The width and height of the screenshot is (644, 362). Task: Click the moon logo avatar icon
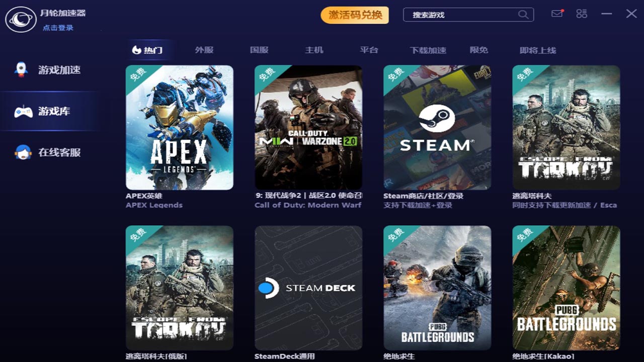point(20,20)
